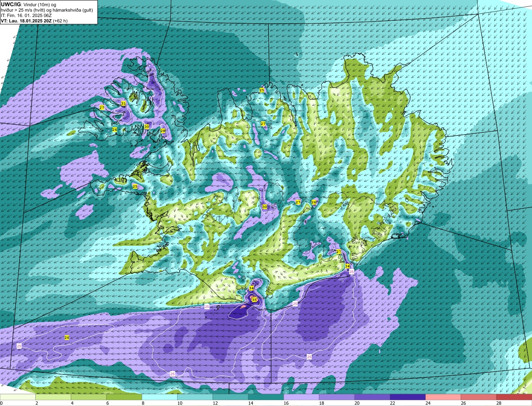Click the 16–18 m/s lavender legend swatch

point(301,397)
